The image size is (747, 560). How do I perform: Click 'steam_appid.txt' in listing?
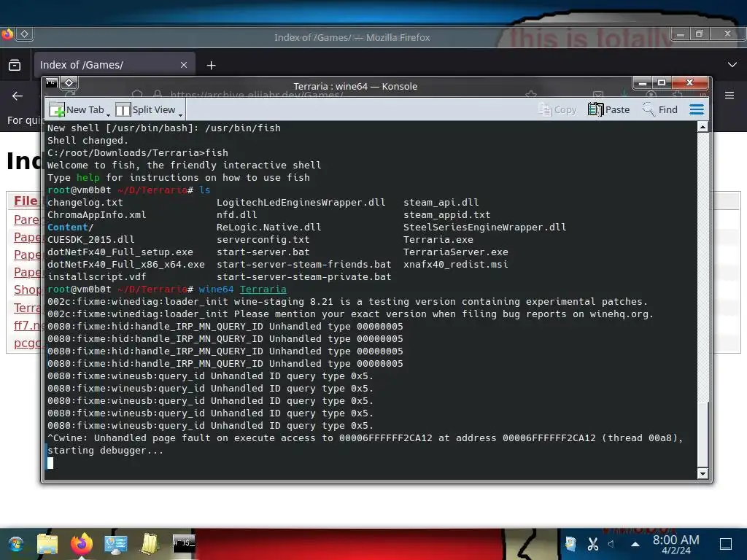coord(447,215)
